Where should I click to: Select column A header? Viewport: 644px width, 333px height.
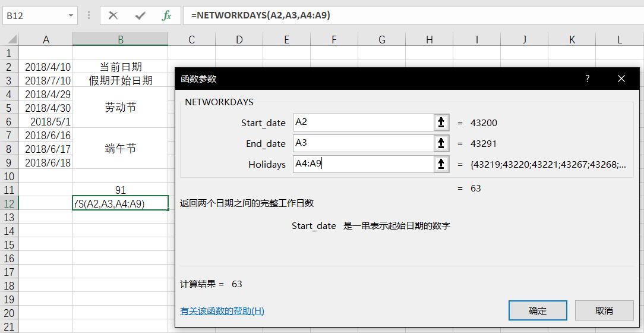click(x=46, y=39)
